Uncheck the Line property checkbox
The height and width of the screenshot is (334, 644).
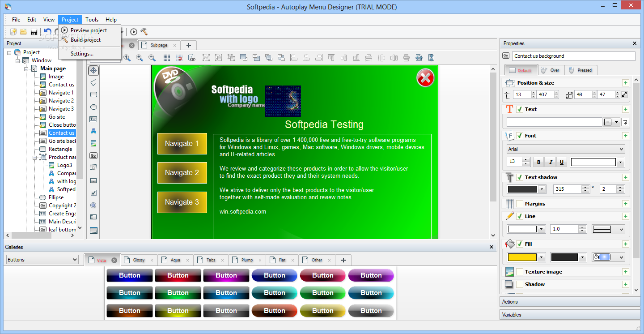click(x=519, y=216)
